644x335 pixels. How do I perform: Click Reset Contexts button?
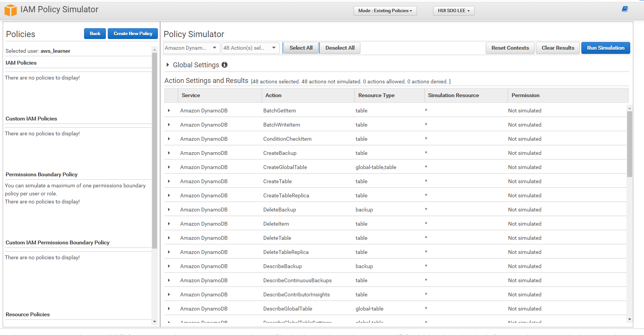click(x=510, y=48)
